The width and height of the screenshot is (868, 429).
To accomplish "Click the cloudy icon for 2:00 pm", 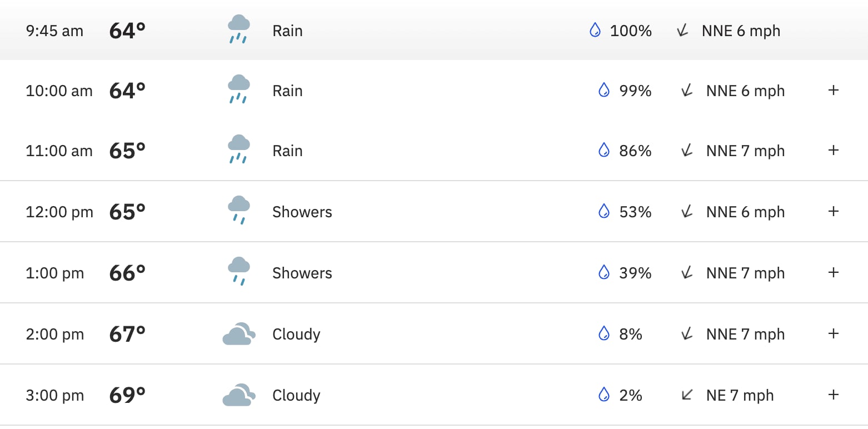I will [239, 334].
